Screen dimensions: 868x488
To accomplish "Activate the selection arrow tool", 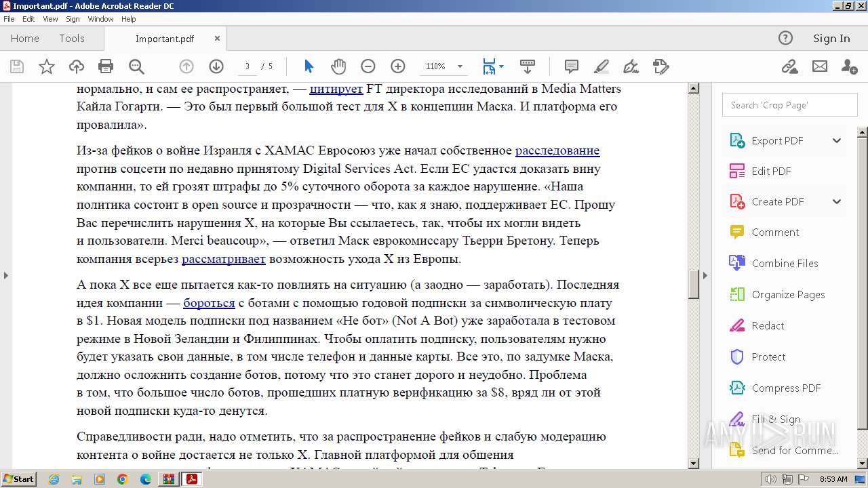I will coord(309,66).
